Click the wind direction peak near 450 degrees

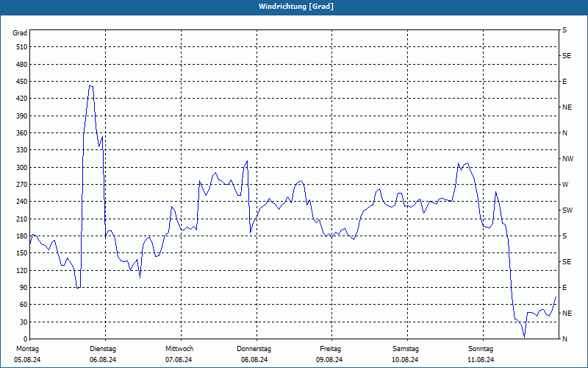click(90, 86)
